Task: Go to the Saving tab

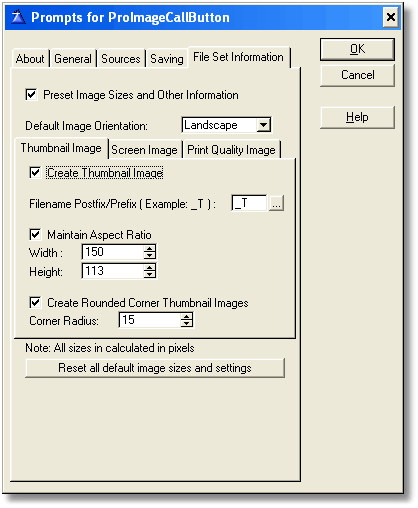Action: (x=167, y=59)
